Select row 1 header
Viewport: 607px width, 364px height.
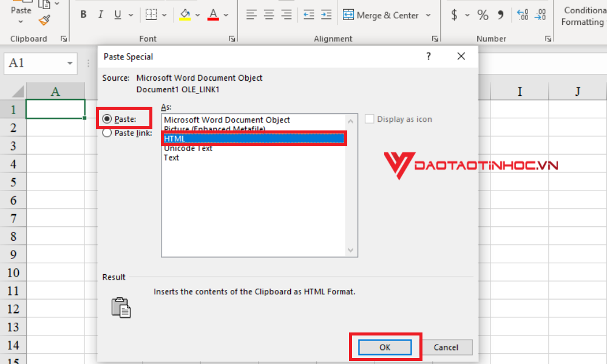(13, 109)
